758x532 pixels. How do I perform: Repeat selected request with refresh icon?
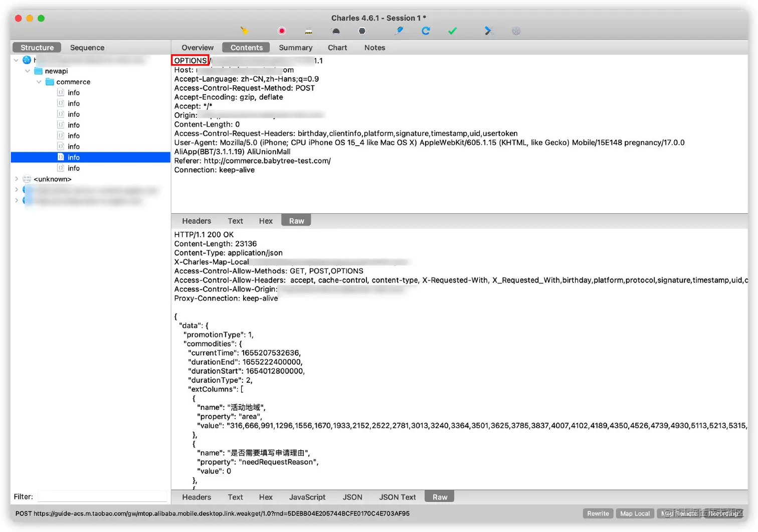pos(426,31)
